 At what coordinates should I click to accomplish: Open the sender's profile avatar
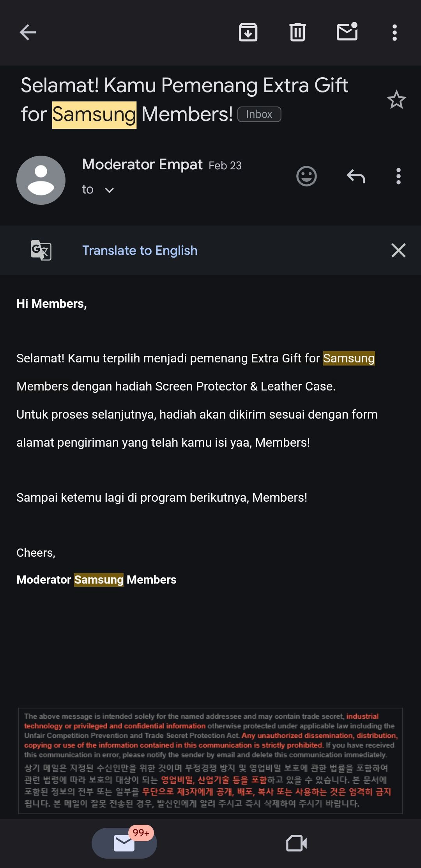point(41,180)
